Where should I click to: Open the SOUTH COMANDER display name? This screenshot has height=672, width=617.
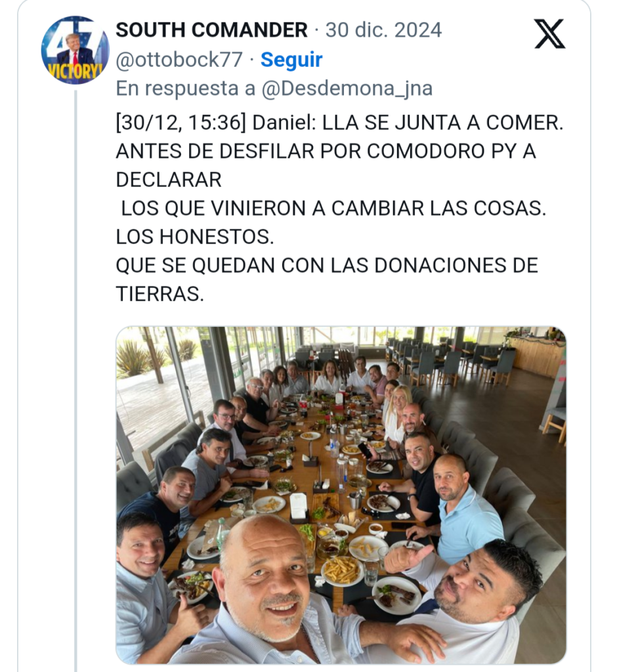(211, 30)
